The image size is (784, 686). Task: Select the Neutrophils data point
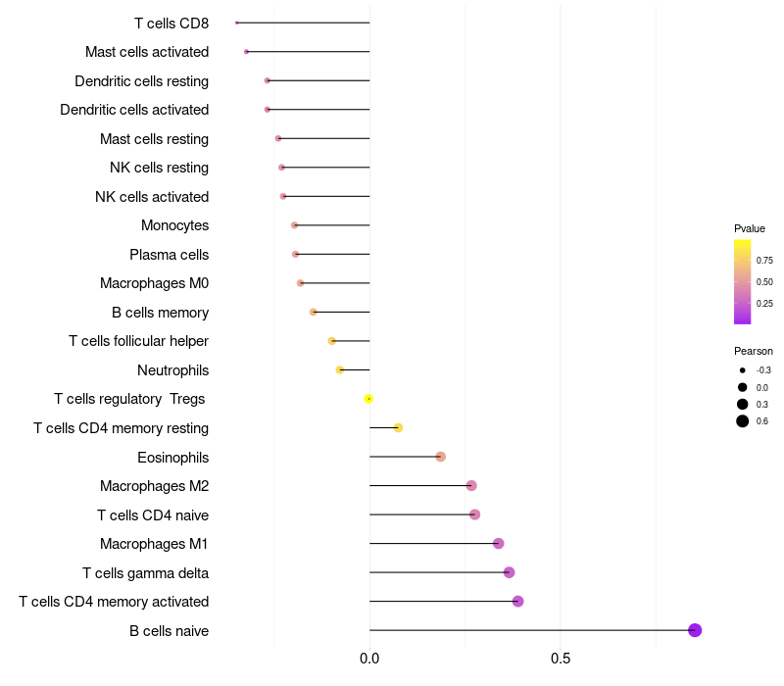pos(340,370)
